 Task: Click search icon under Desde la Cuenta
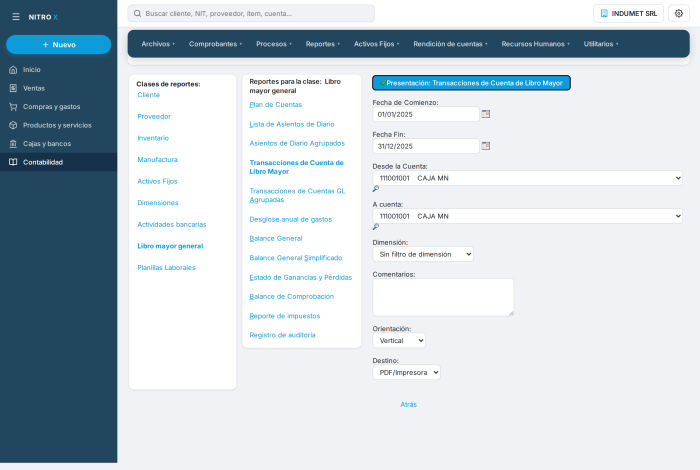(376, 189)
